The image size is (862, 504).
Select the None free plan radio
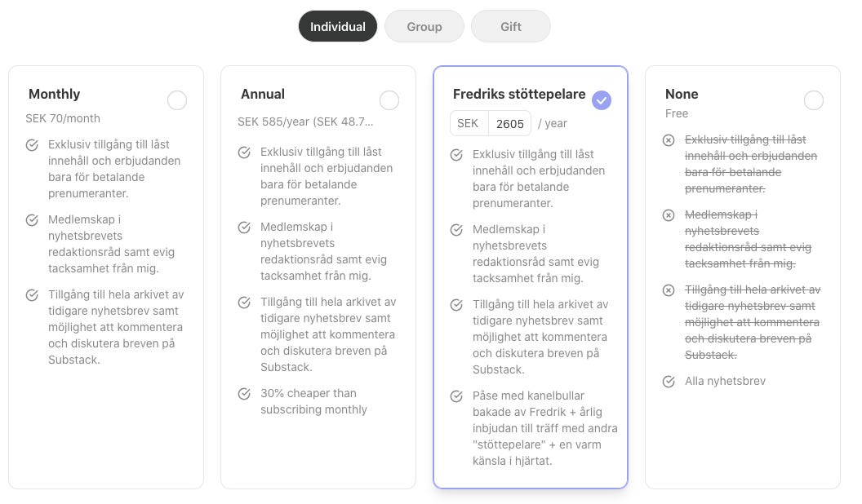[814, 100]
